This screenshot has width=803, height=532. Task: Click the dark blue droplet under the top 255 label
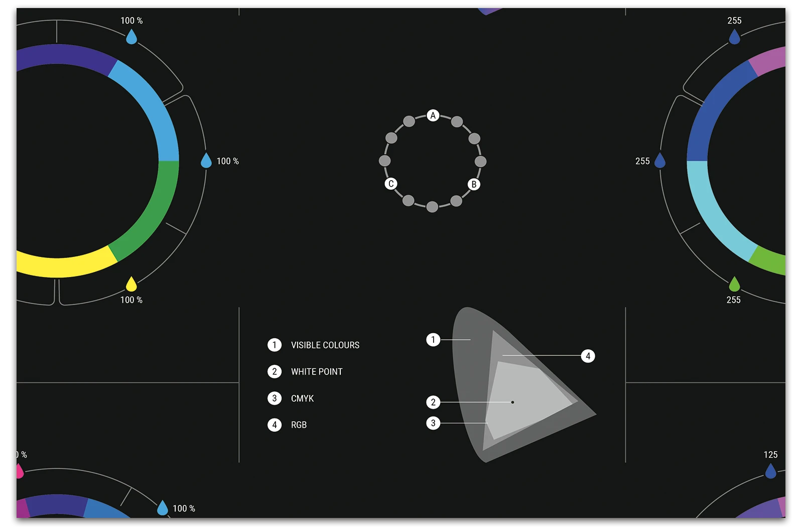point(734,37)
